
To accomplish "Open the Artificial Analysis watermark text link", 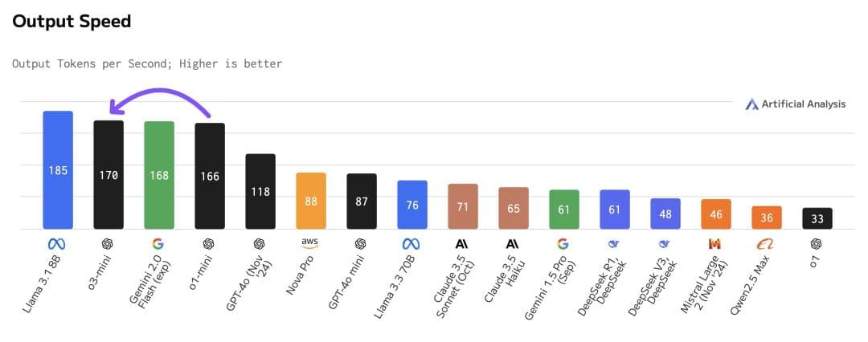I will click(x=803, y=104).
